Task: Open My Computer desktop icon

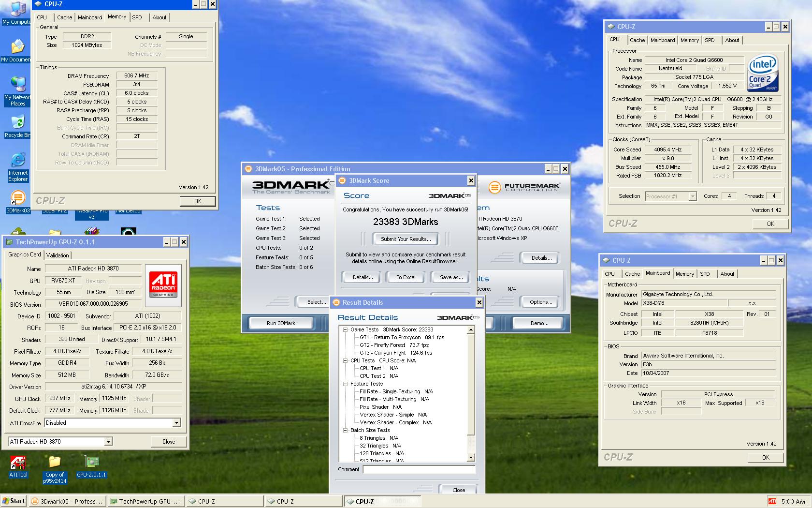Action: pos(17,12)
